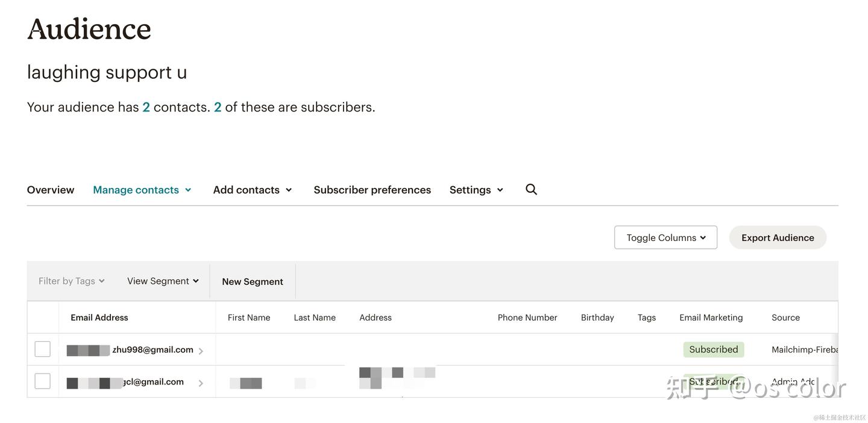Go to the Overview tab

(51, 190)
